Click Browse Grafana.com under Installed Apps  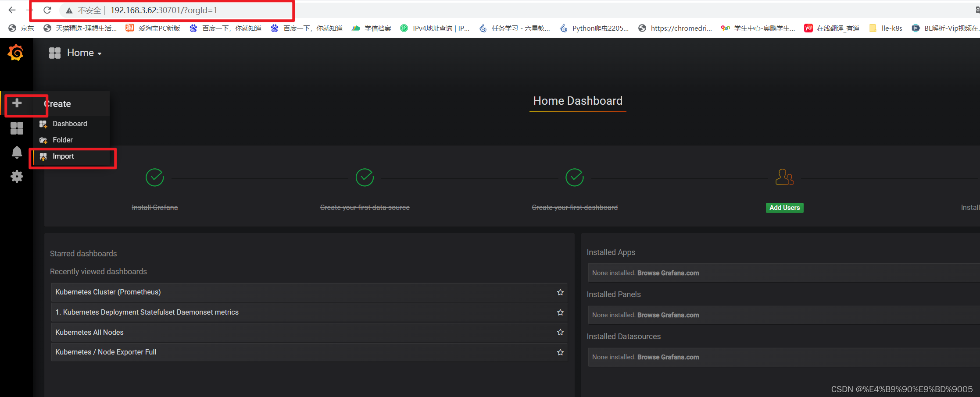(668, 273)
